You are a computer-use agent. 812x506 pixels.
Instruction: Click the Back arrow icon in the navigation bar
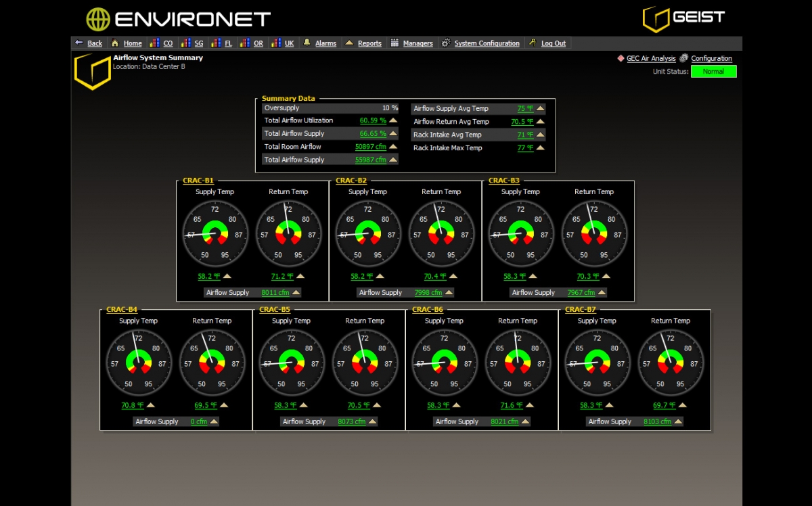tap(78, 43)
